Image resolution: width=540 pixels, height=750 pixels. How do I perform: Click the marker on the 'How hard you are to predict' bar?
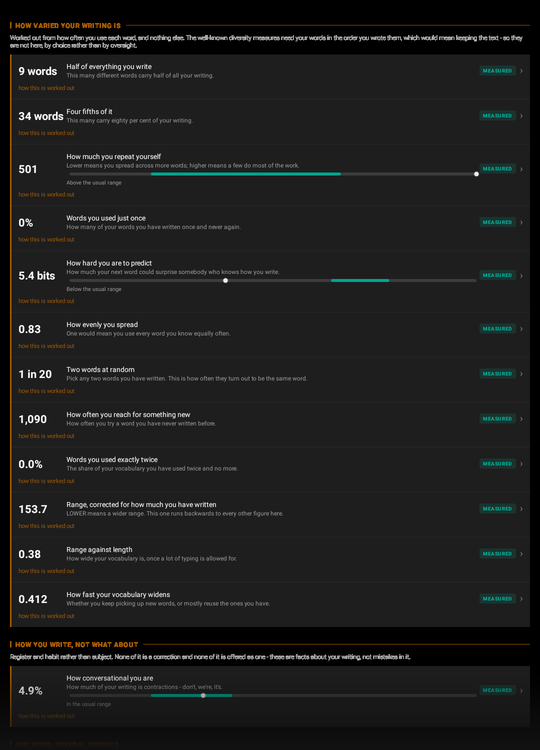[225, 281]
